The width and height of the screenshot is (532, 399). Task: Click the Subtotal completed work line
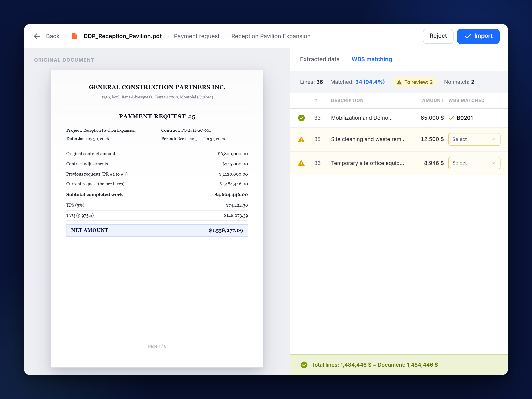point(157,195)
